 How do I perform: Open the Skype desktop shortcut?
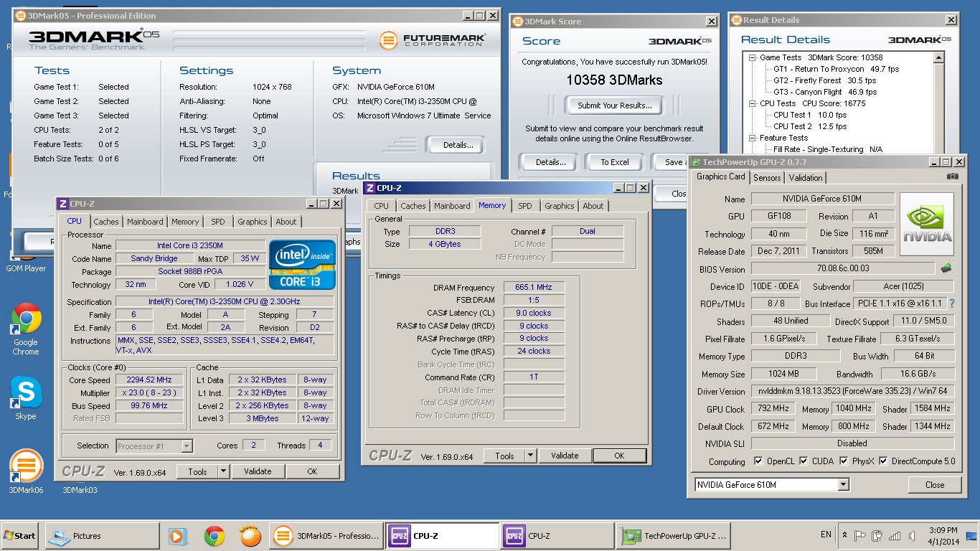[26, 398]
